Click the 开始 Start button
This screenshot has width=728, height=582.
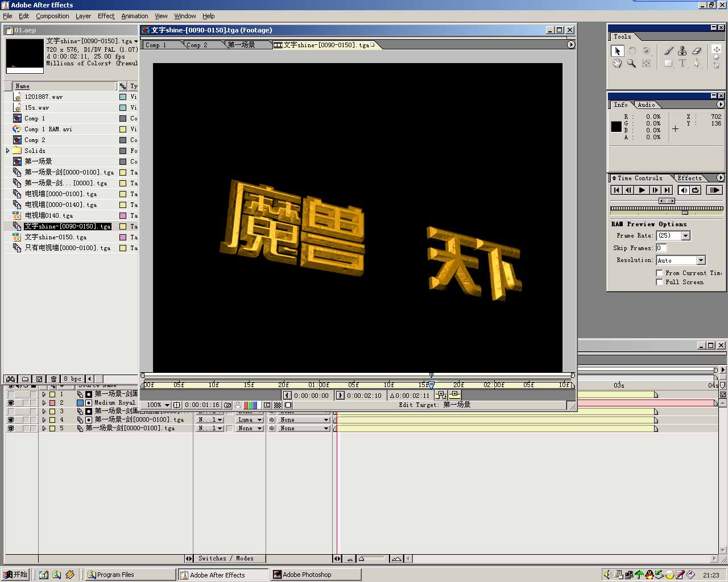click(x=15, y=575)
